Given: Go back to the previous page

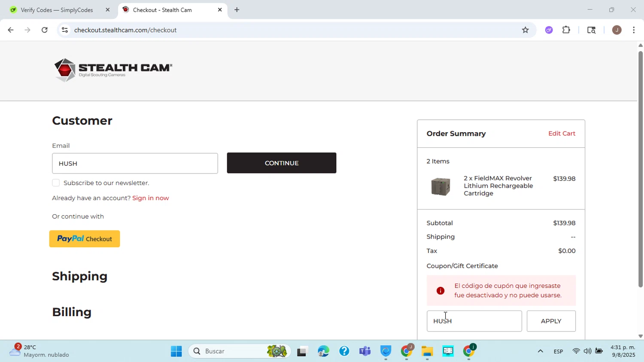Looking at the screenshot, I should (10, 30).
